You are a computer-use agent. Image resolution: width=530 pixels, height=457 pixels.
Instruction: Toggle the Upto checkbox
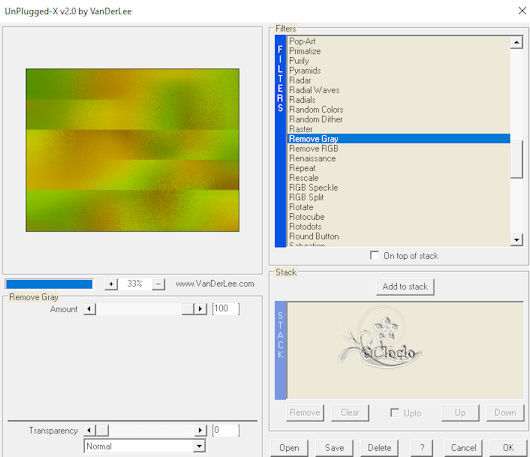[x=394, y=412]
